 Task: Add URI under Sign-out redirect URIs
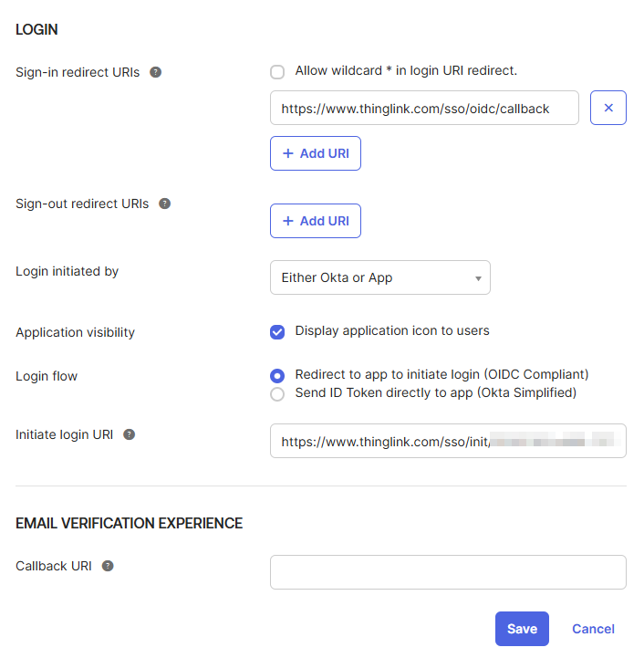coord(316,221)
